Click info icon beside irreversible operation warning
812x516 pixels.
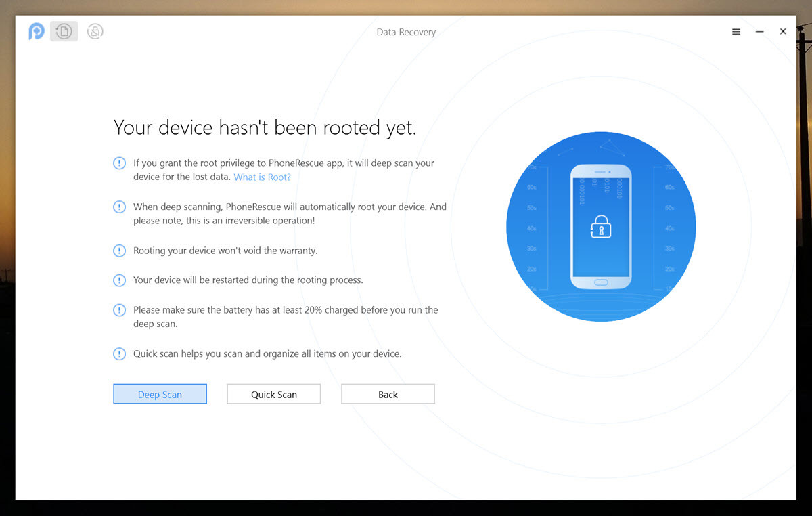click(x=119, y=207)
